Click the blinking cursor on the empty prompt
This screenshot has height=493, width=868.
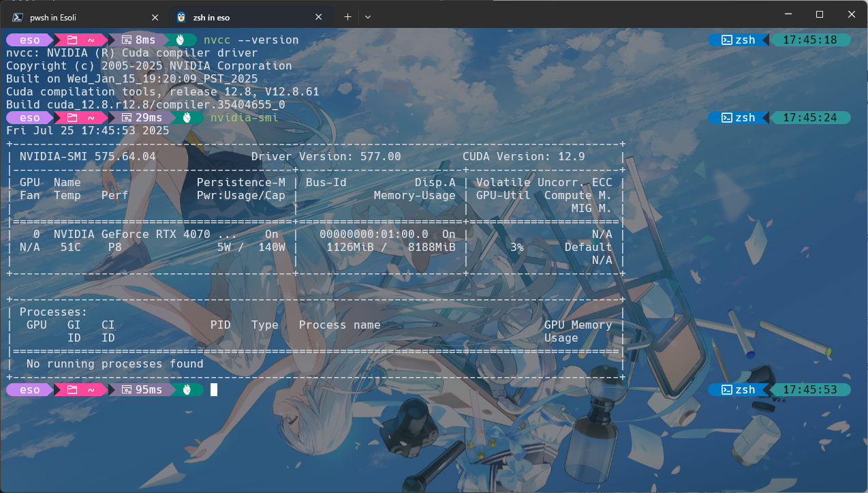pyautogui.click(x=213, y=389)
